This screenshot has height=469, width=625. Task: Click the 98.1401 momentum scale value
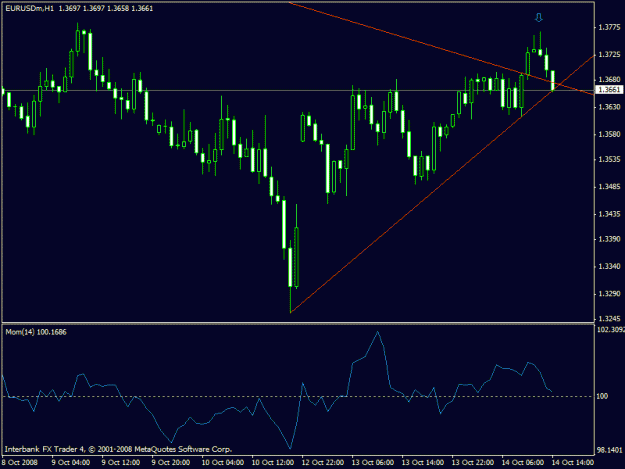coord(609,450)
